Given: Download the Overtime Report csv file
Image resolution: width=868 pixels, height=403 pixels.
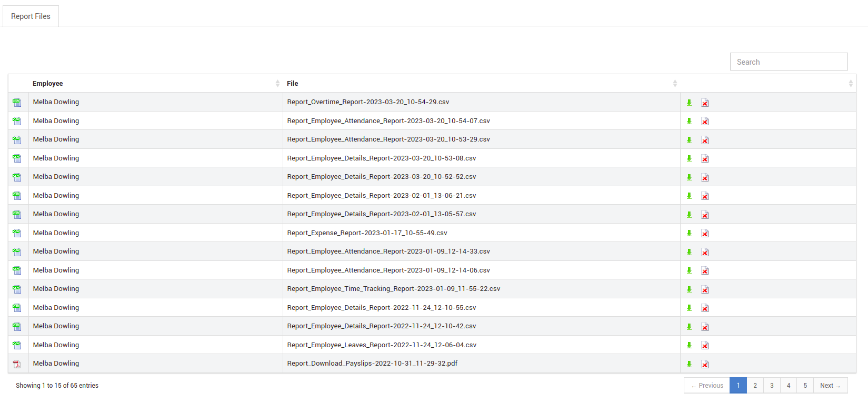Looking at the screenshot, I should coord(689,103).
